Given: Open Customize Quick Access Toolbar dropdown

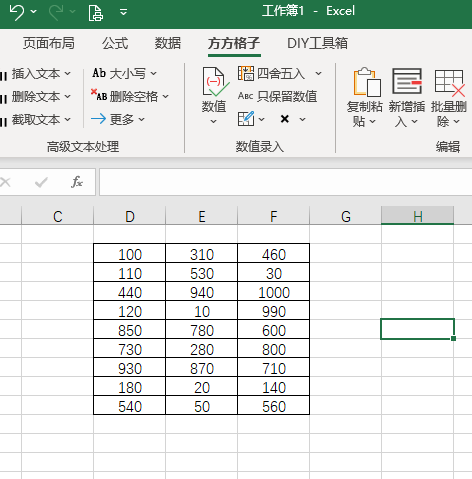Looking at the screenshot, I should pyautogui.click(x=124, y=12).
